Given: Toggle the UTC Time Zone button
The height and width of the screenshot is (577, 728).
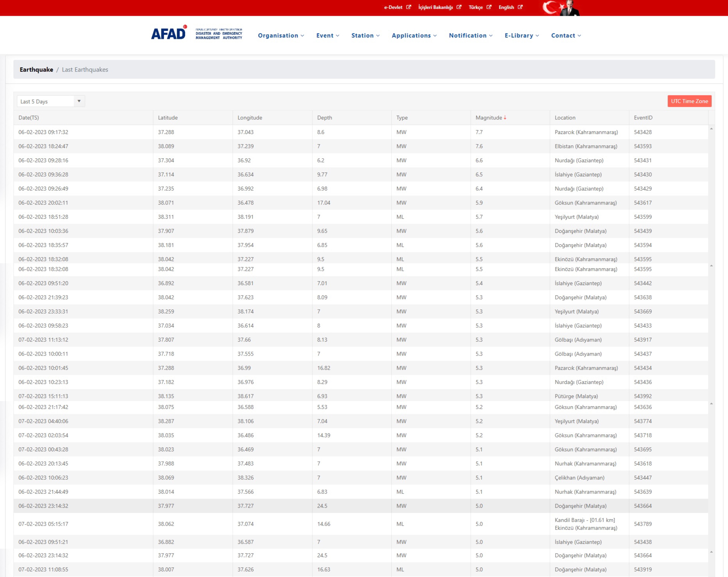Looking at the screenshot, I should pos(689,101).
